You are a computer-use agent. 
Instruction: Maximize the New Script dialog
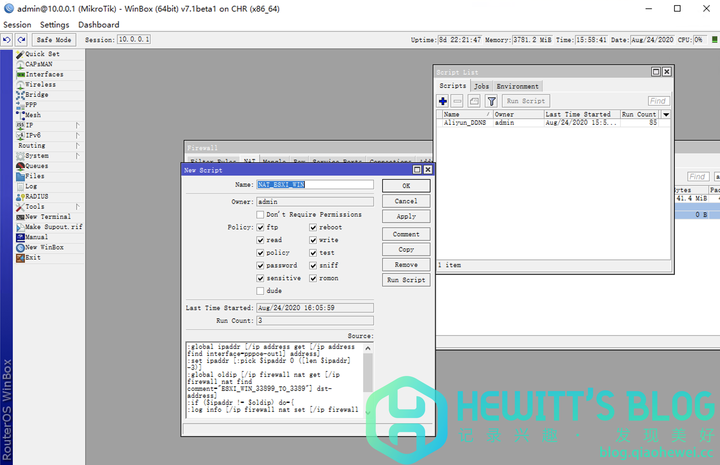(x=417, y=170)
